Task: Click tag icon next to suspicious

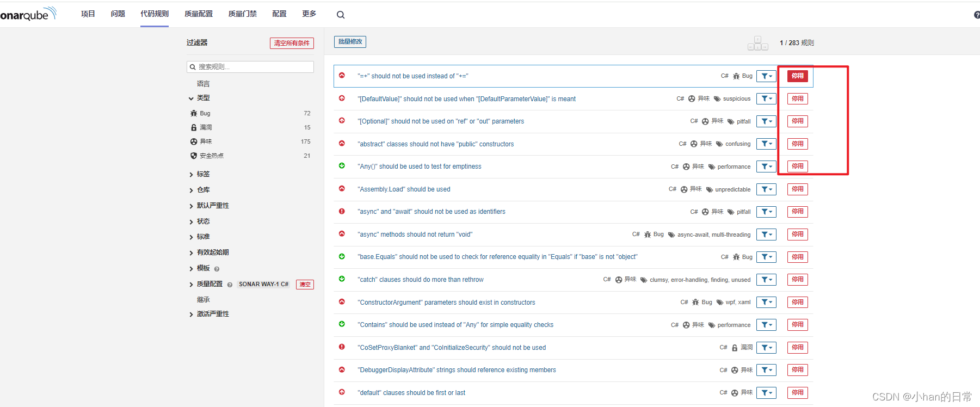Action: 717,99
